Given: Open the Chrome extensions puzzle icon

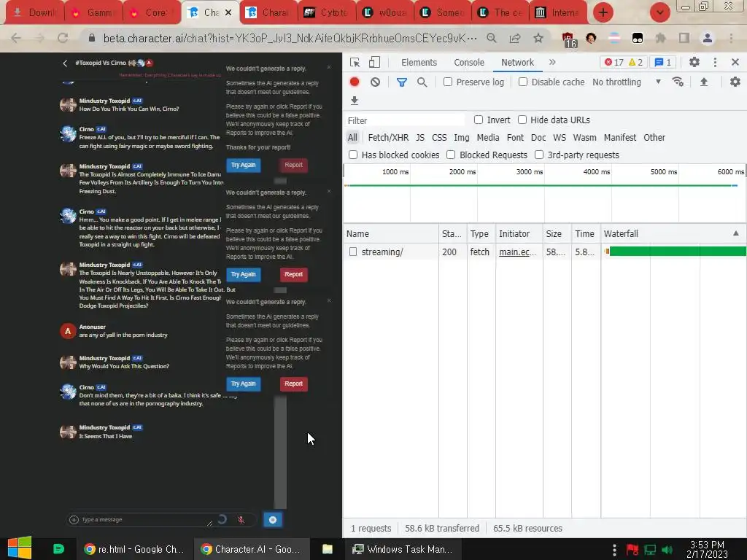Looking at the screenshot, I should 660,38.
